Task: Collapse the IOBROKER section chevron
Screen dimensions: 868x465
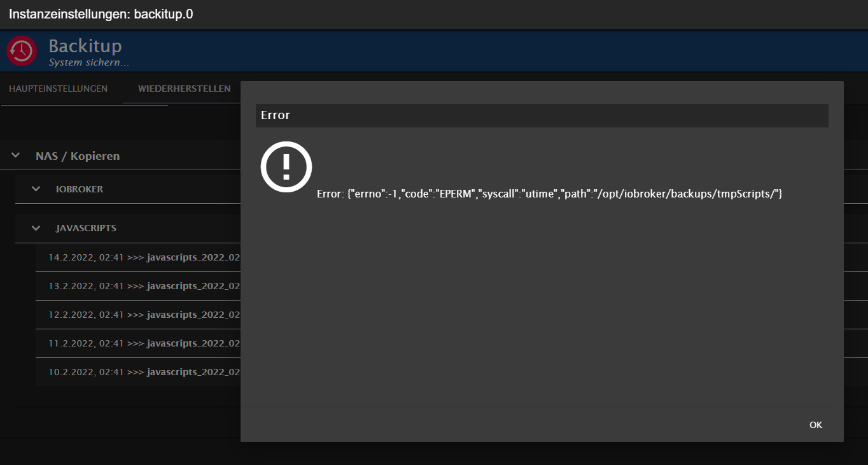Action: [36, 189]
